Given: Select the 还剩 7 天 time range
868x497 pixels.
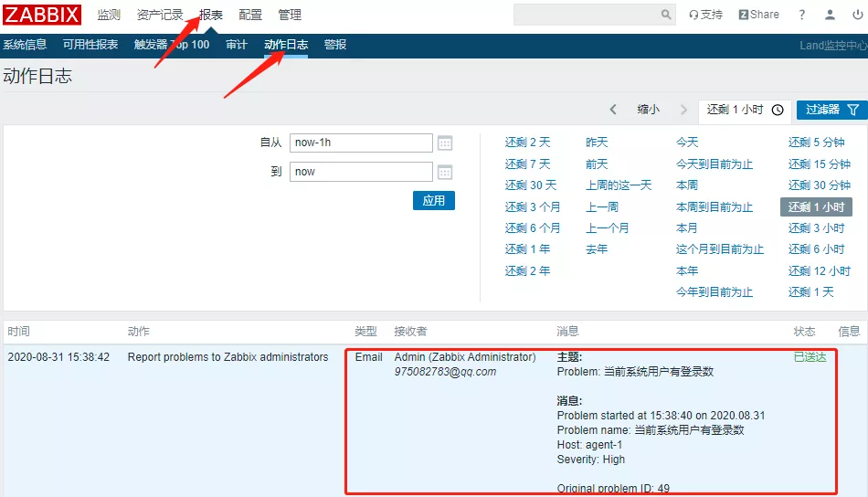Looking at the screenshot, I should click(x=527, y=164).
